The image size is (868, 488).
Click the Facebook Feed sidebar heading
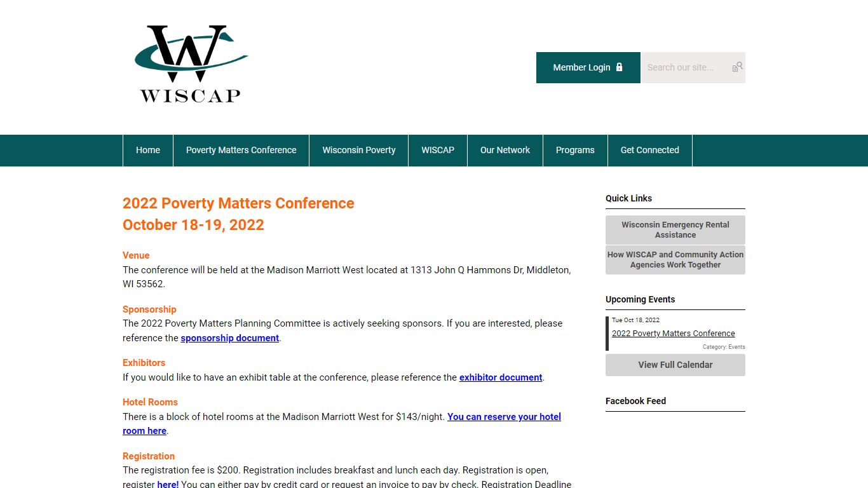(635, 401)
